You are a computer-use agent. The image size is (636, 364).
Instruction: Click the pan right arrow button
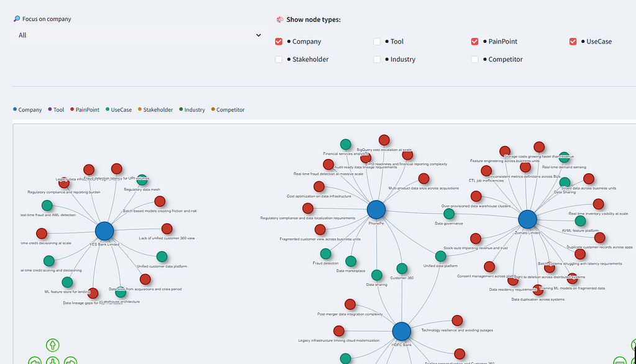70,360
